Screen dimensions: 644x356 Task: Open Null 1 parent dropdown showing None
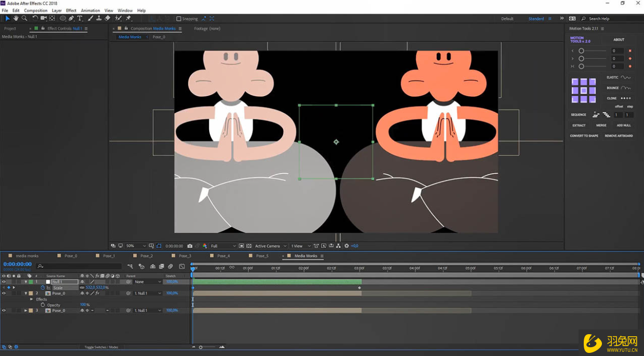[x=147, y=282]
